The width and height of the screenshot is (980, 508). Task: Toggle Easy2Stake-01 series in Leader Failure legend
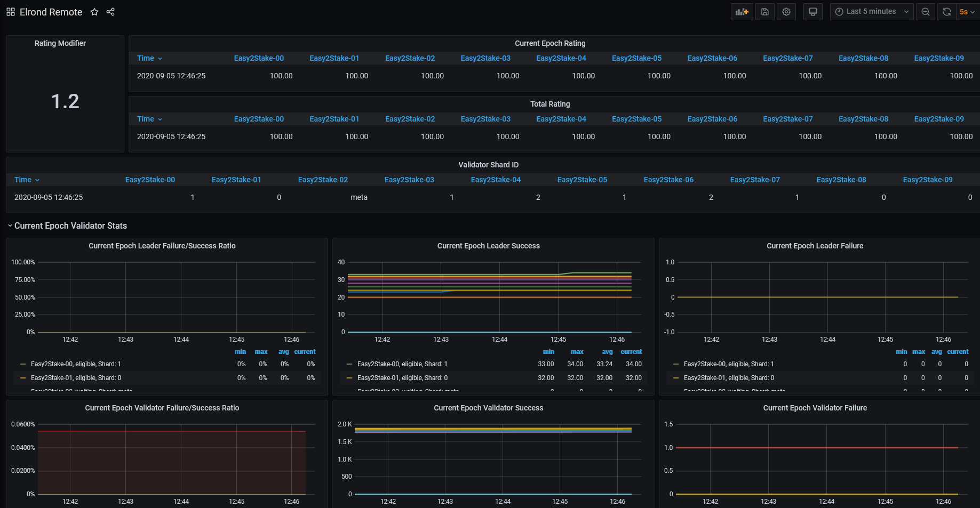tap(729, 378)
